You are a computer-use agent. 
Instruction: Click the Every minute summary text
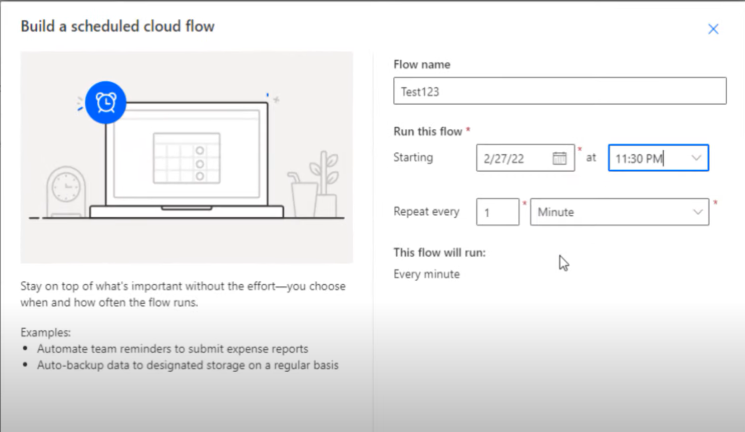[426, 274]
